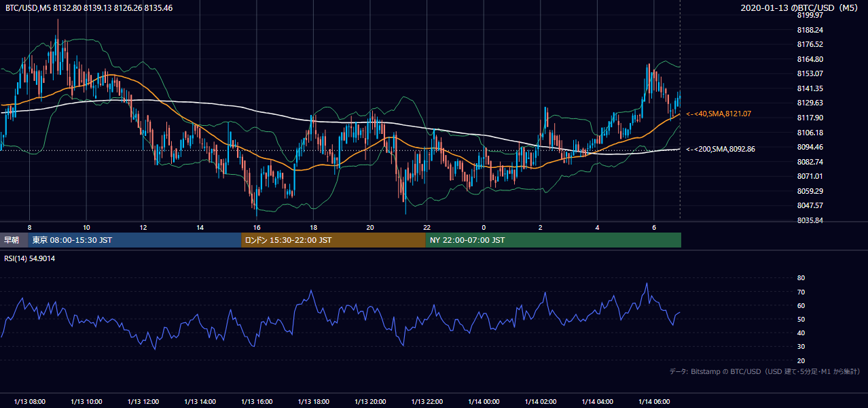Viewport: 868px width, 408px height.
Task: Click the Bitstamp data source note
Action: 765,371
